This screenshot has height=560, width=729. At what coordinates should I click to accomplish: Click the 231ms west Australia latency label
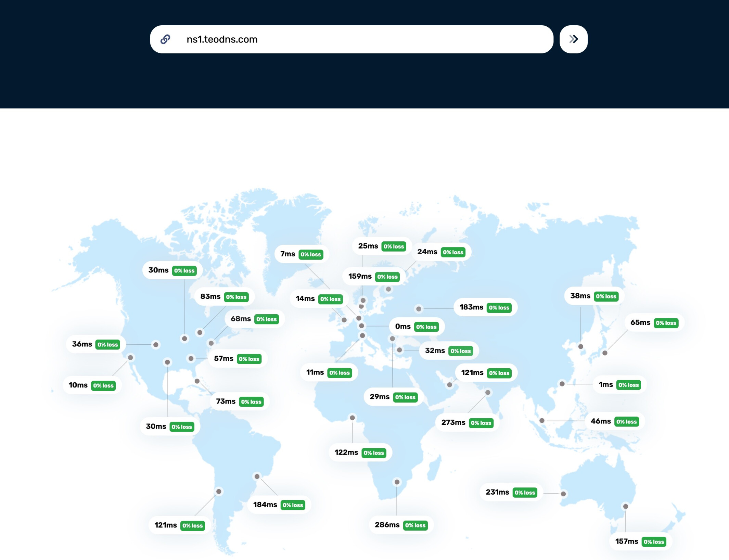pyautogui.click(x=497, y=492)
